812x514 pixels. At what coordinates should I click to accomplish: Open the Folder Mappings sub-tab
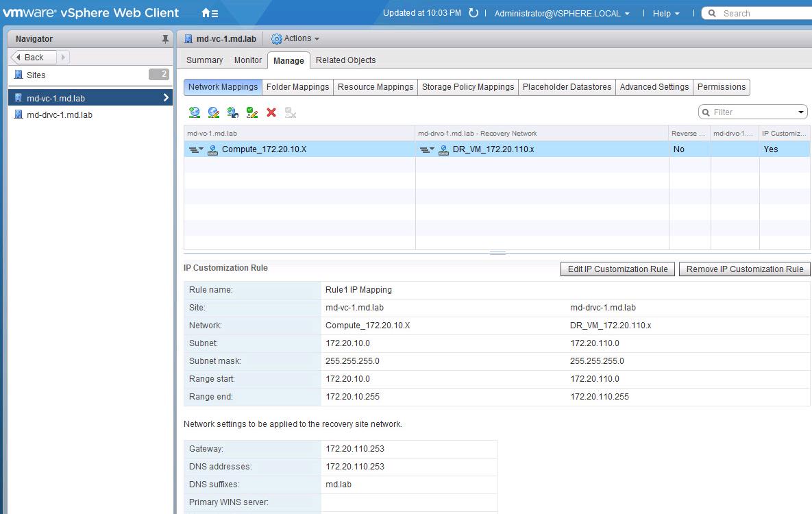298,87
